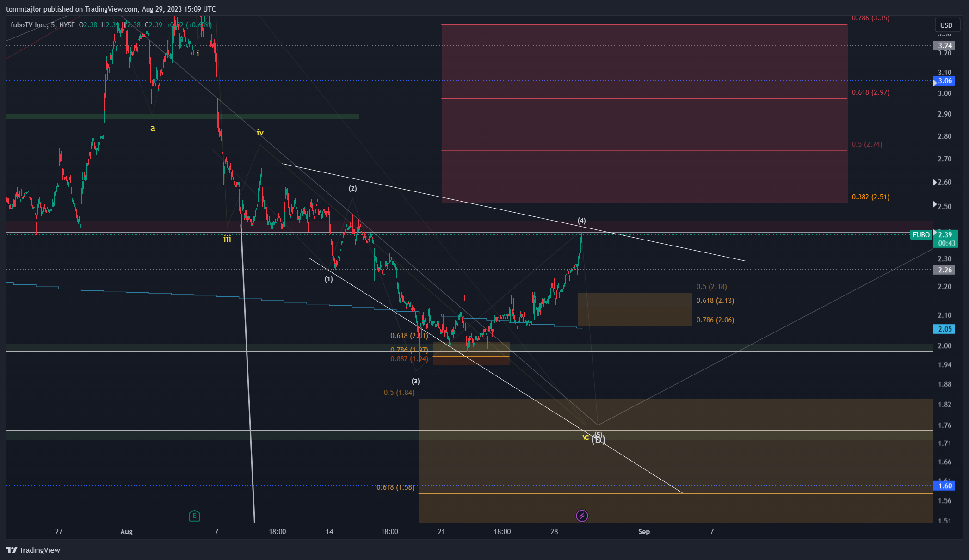Click the publisher header text at top
The image size is (969, 560).
111,9
